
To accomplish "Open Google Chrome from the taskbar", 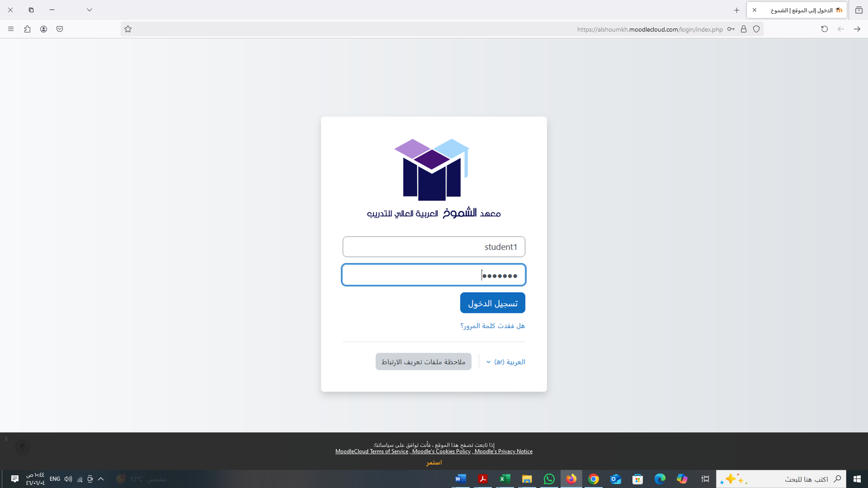I will [593, 479].
